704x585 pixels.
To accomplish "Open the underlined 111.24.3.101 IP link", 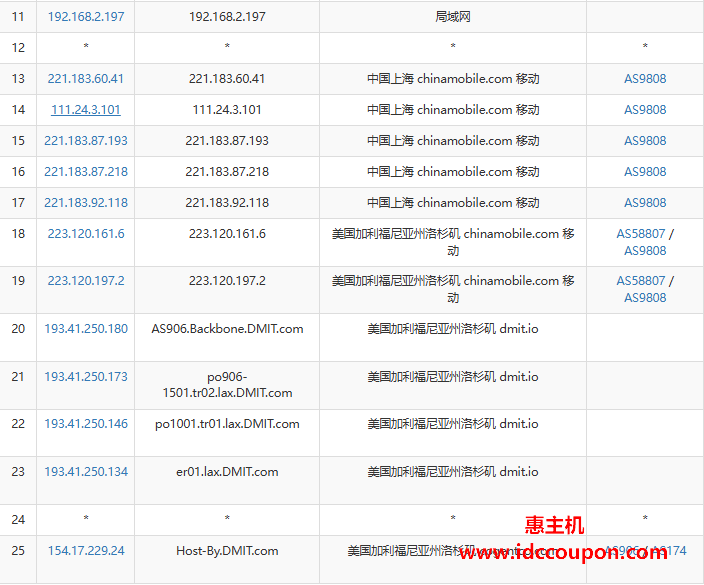I will tap(86, 110).
